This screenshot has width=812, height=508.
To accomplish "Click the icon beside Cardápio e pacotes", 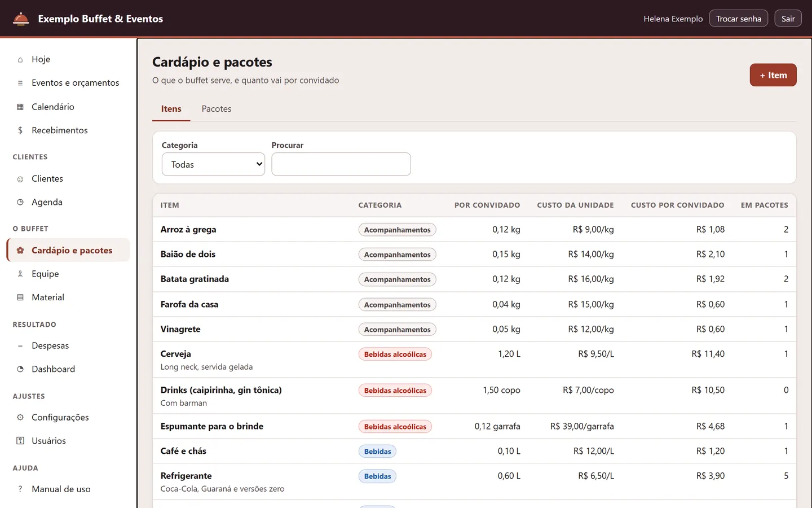I will tap(20, 251).
